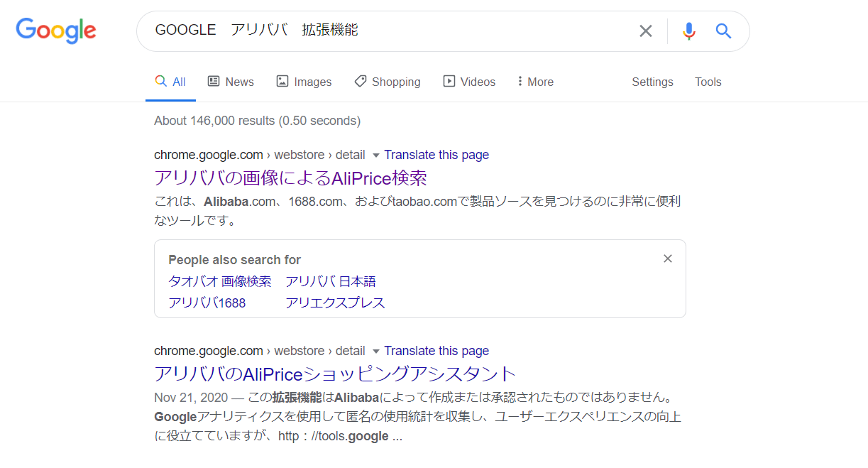Click the About 146,000 results text
This screenshot has height=468, width=868.
pyautogui.click(x=257, y=121)
